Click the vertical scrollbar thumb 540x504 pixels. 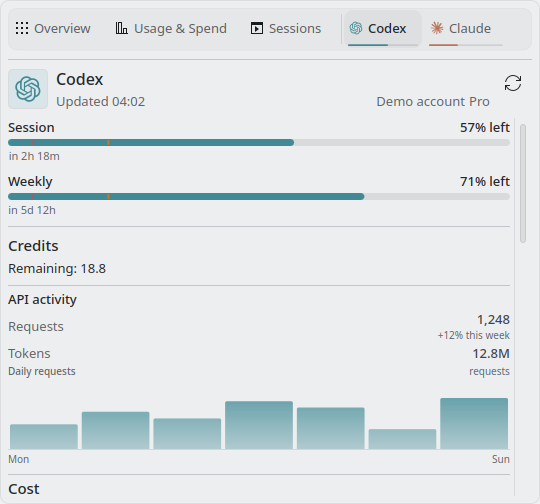(523, 183)
